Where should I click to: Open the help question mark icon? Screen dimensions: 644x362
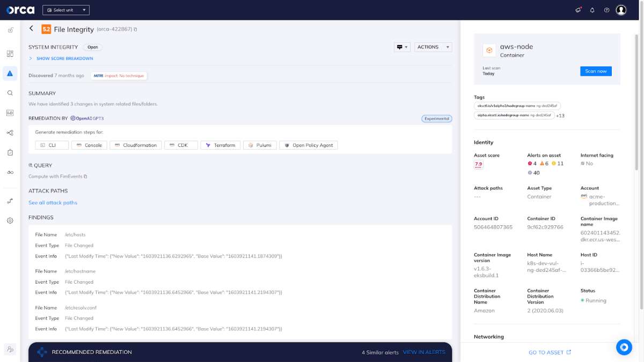click(x=606, y=10)
